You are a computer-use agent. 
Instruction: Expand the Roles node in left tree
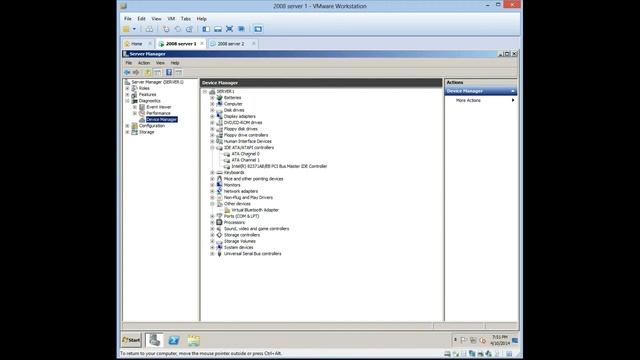127,88
